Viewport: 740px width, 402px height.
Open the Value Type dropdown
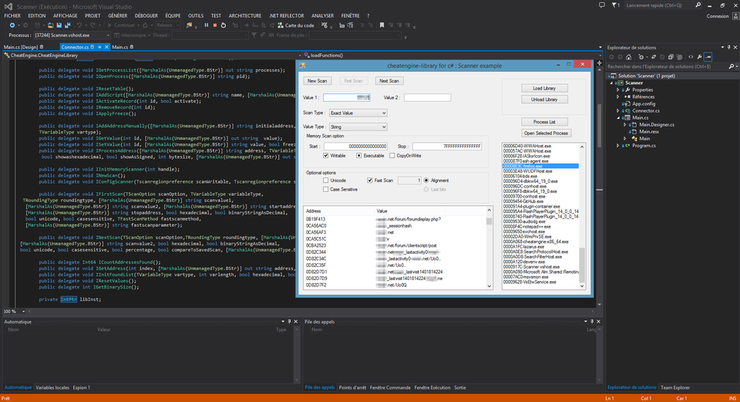[359, 127]
